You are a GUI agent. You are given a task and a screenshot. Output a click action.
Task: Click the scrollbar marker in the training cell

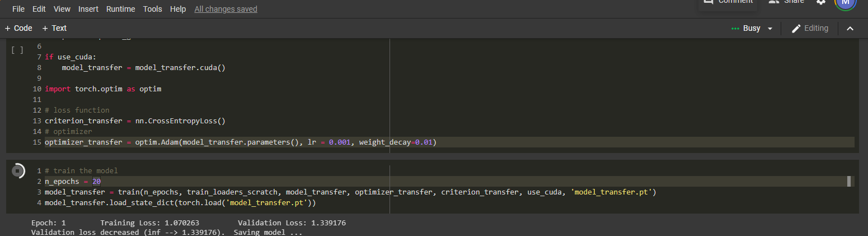pos(849,181)
